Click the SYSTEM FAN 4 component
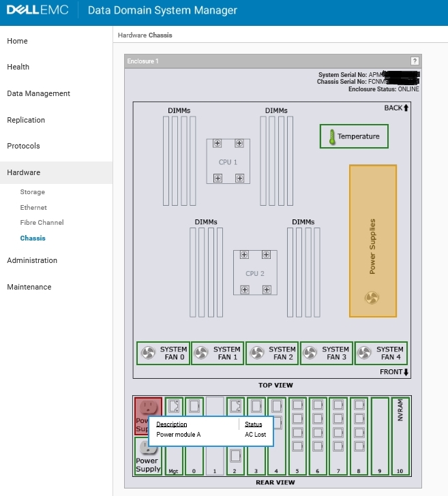 click(380, 353)
